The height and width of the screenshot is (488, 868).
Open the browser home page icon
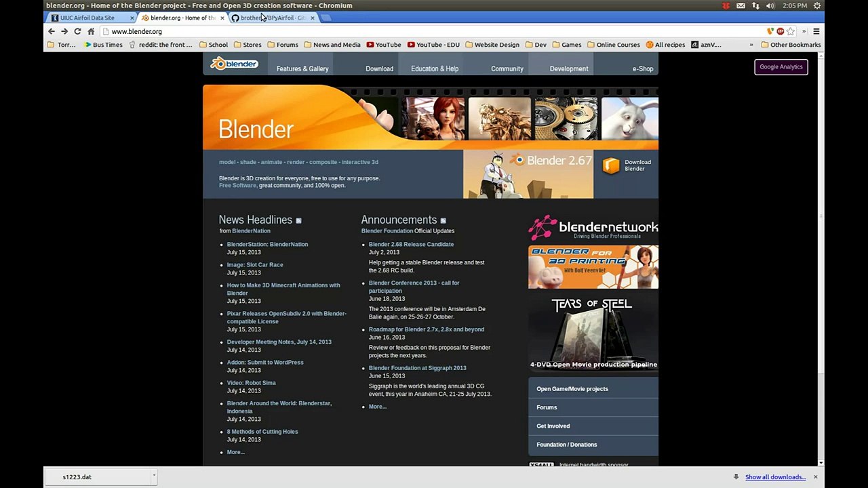[91, 31]
